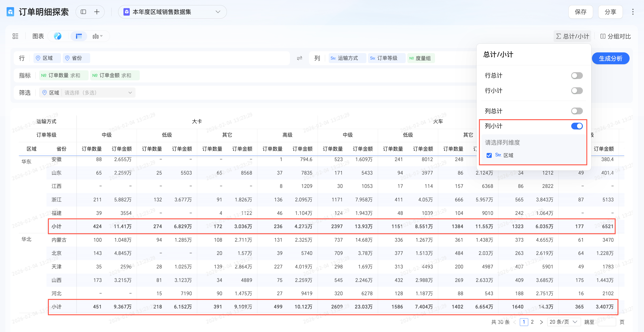Open the three-dot more options menu

click(633, 12)
